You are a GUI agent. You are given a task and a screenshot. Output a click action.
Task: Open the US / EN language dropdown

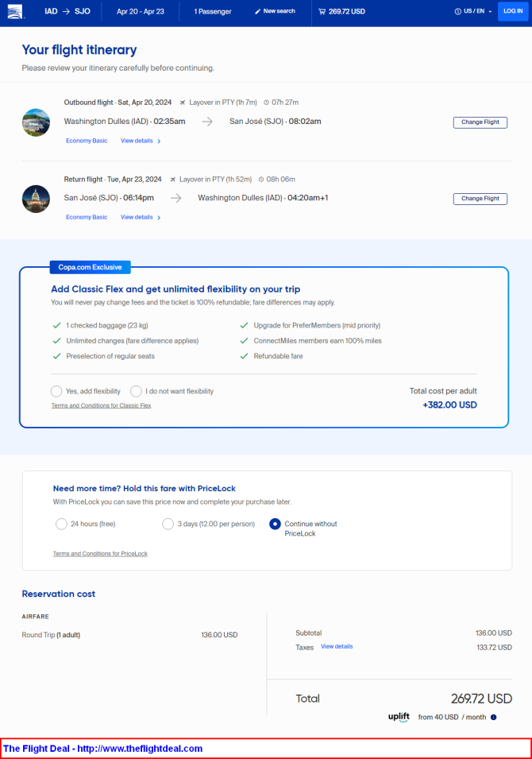point(477,11)
